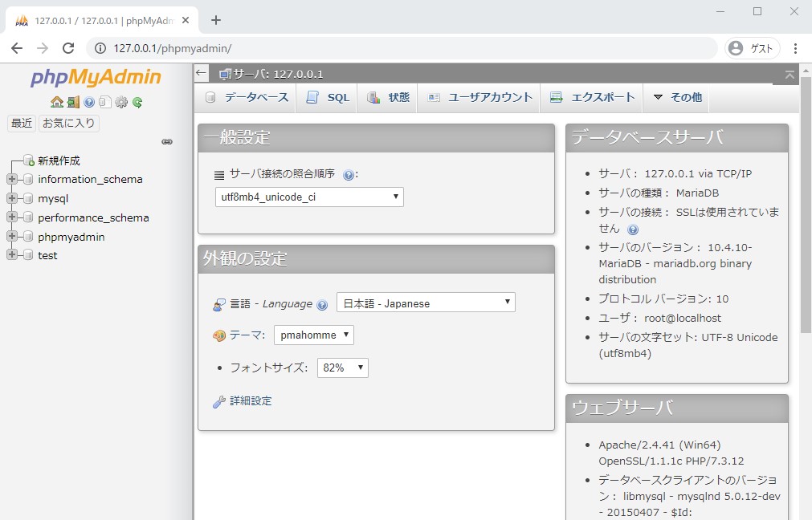
Task: Open 詳細設定 detailed settings link
Action: (x=251, y=401)
